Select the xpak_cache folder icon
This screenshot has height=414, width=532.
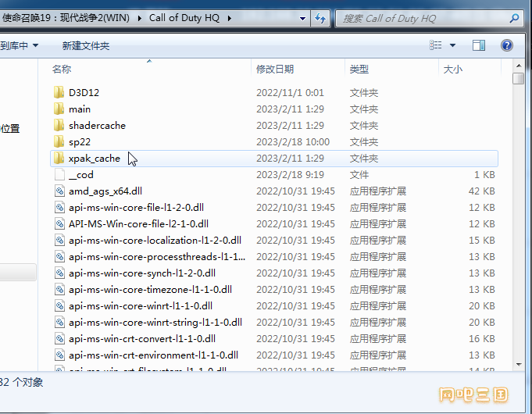tap(59, 158)
